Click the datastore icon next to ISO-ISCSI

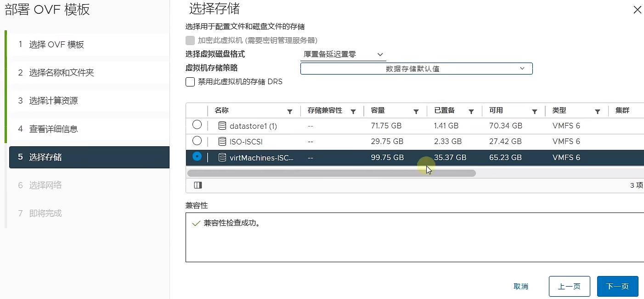point(222,141)
